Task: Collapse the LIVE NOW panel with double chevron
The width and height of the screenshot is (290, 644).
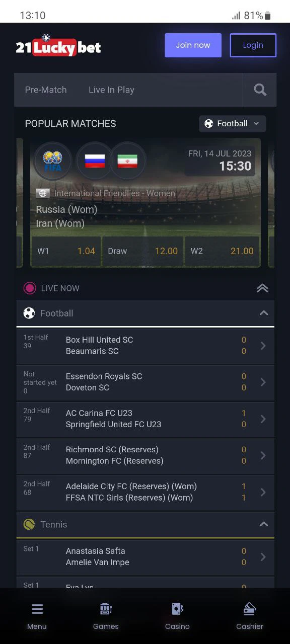Action: click(x=262, y=288)
